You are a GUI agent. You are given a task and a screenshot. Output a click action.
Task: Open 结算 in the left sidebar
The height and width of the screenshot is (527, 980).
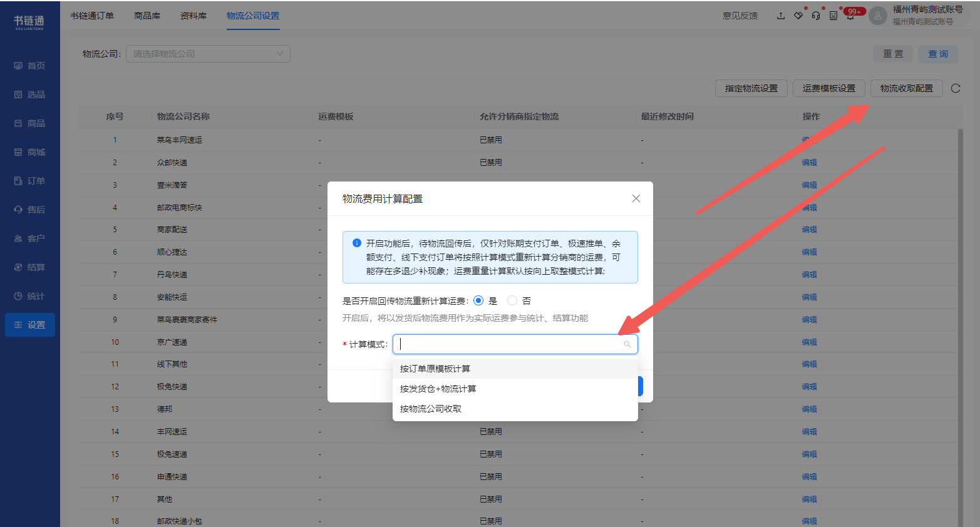(29, 267)
